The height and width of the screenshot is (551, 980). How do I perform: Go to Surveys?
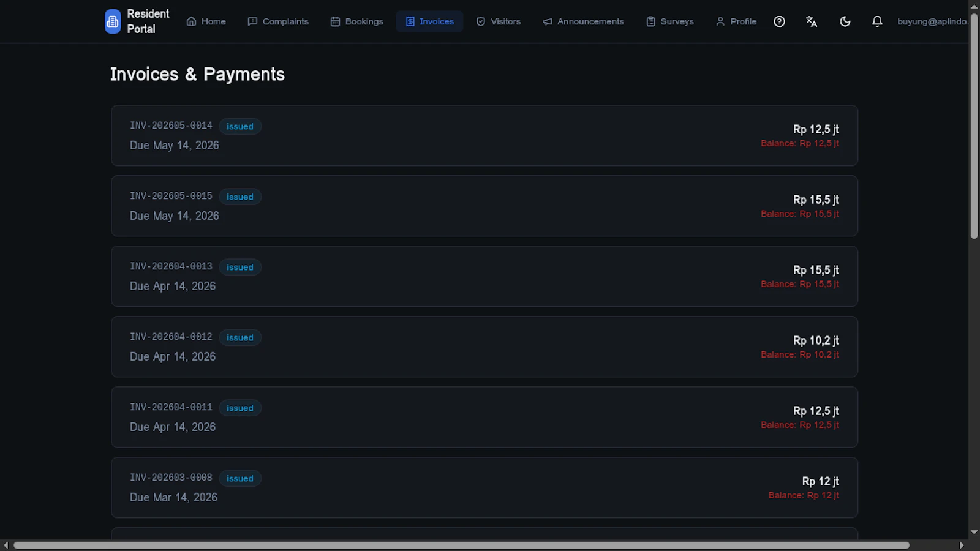670,21
